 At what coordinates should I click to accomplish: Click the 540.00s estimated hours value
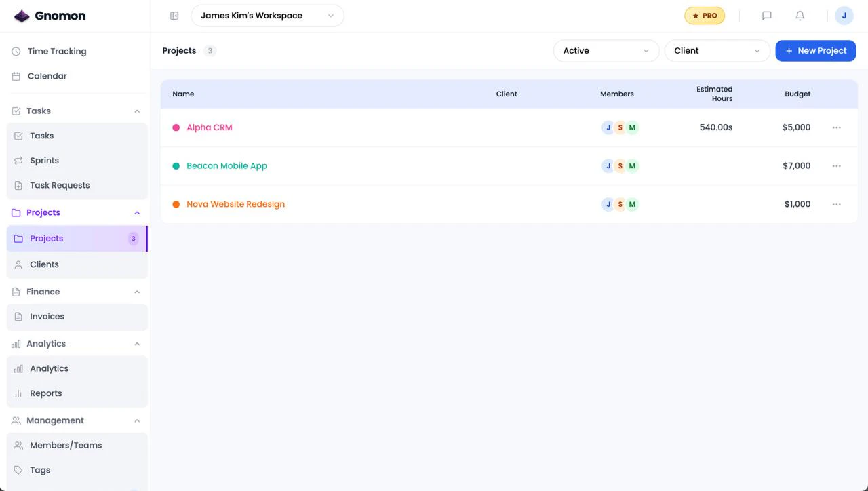click(716, 127)
